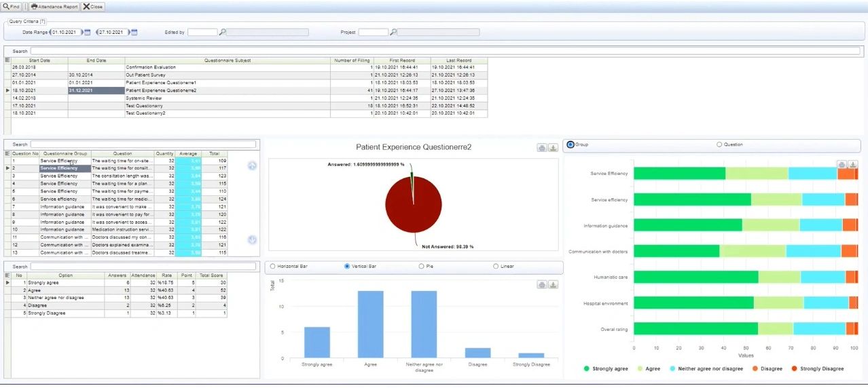Click the Find button
Viewport: 868px width, 388px height.
point(12,6)
